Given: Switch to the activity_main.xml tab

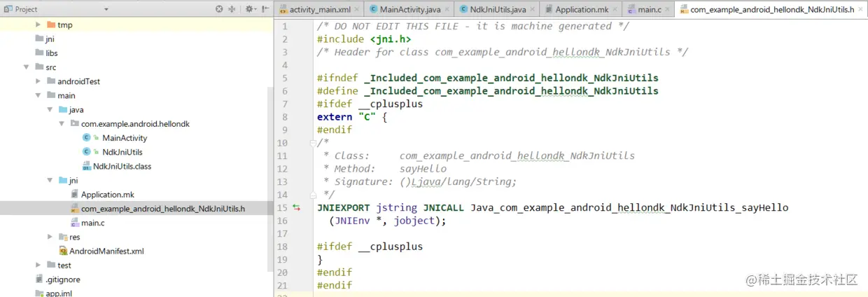Looking at the screenshot, I should (x=318, y=10).
